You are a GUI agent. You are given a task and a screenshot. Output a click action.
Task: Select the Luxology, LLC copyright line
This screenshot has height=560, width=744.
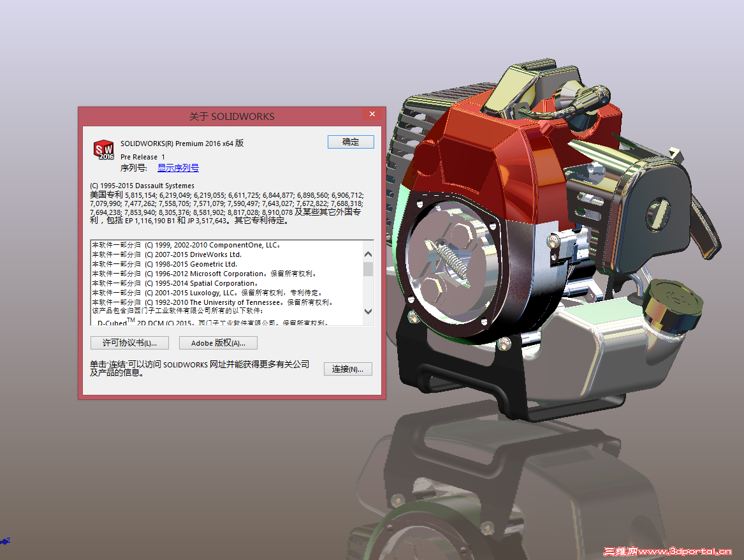(207, 293)
